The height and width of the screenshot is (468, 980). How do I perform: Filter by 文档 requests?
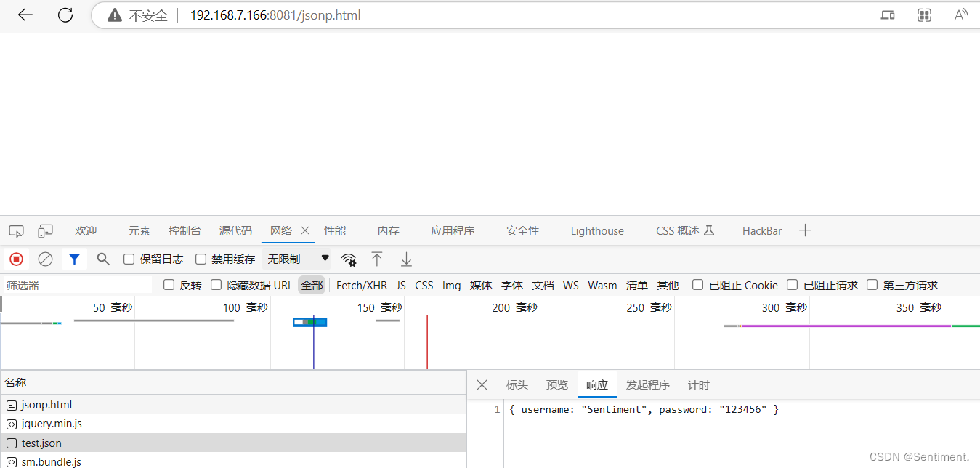pos(543,286)
